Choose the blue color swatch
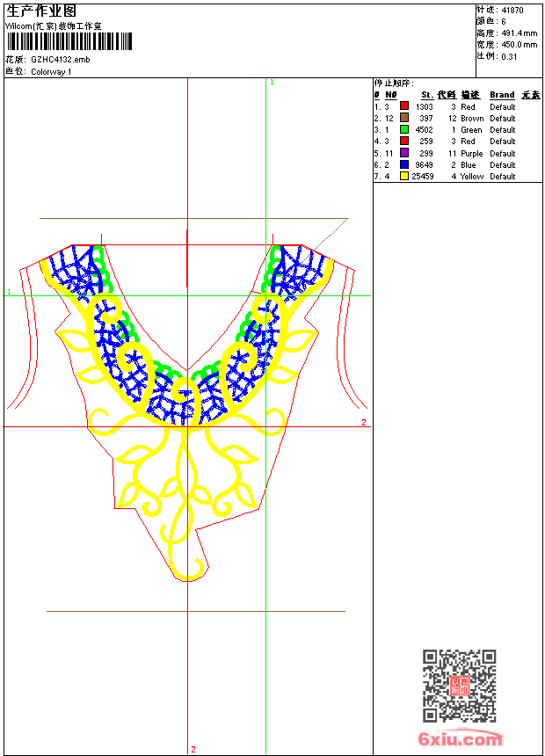 click(404, 164)
